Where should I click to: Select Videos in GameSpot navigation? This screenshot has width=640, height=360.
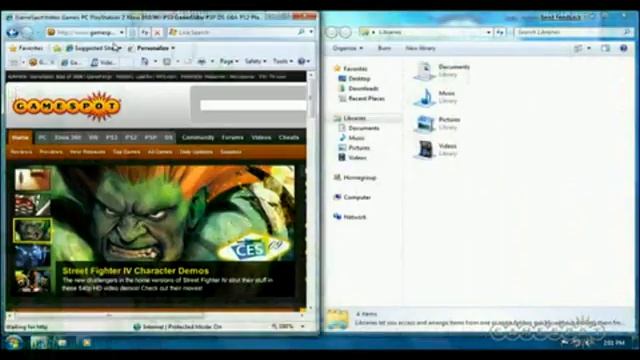pos(261,138)
